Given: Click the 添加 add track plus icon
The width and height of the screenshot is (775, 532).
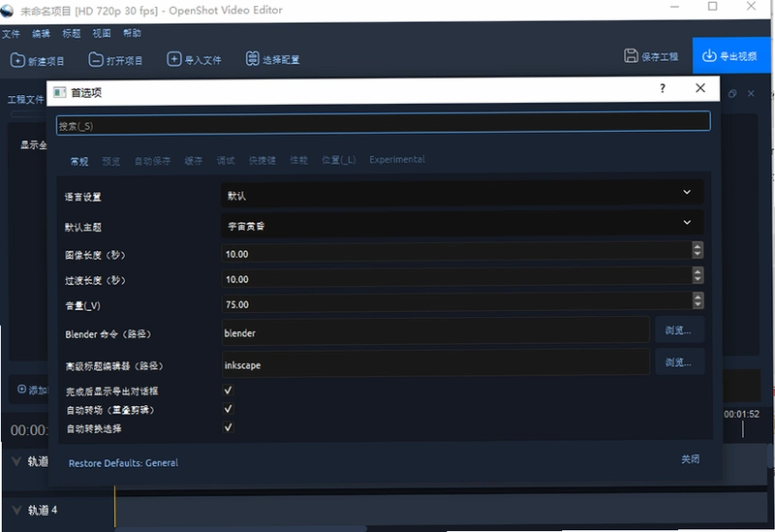Looking at the screenshot, I should coord(21,390).
